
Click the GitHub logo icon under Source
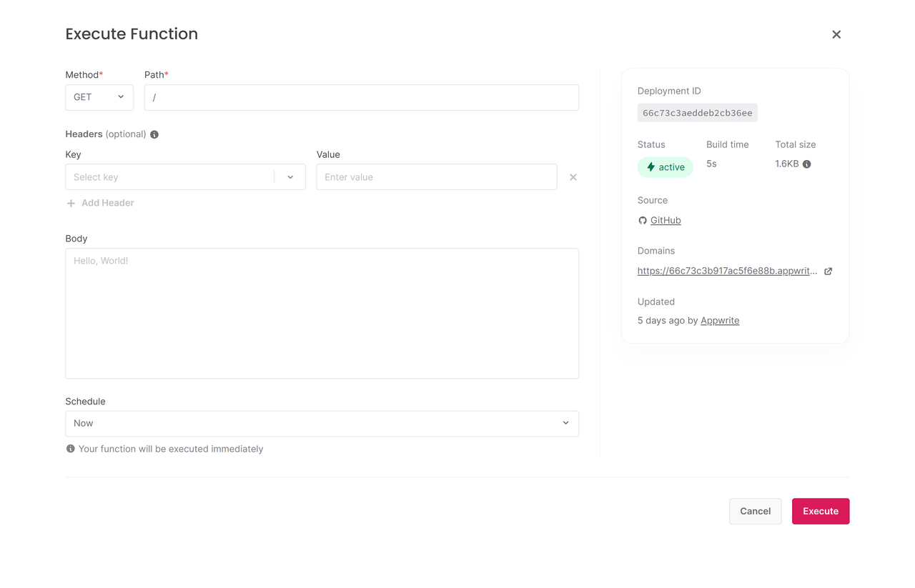[643, 221]
